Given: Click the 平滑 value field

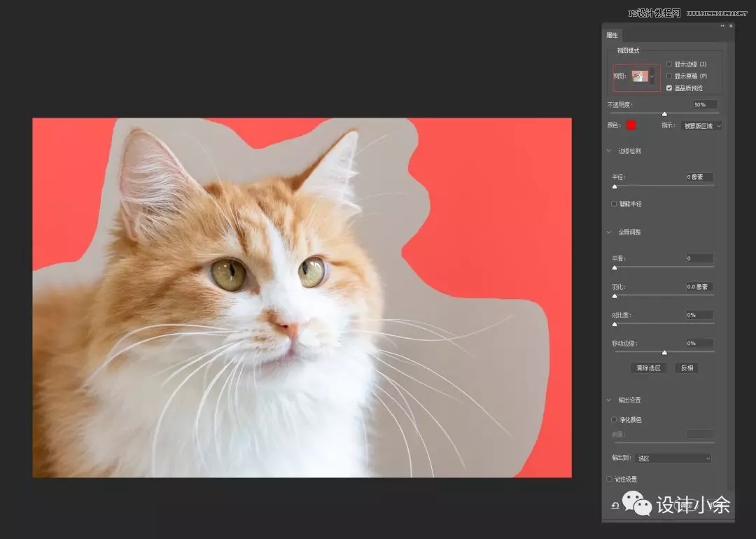Looking at the screenshot, I should coord(699,258).
